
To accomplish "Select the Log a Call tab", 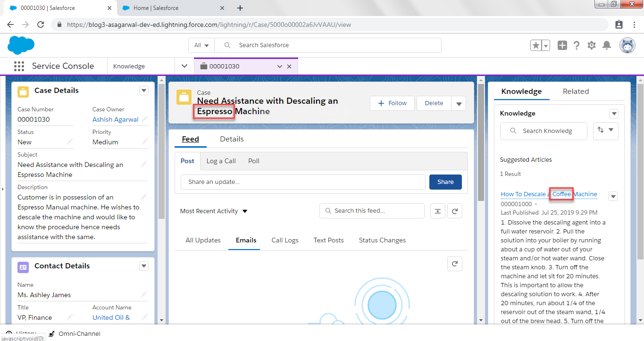I will (221, 161).
